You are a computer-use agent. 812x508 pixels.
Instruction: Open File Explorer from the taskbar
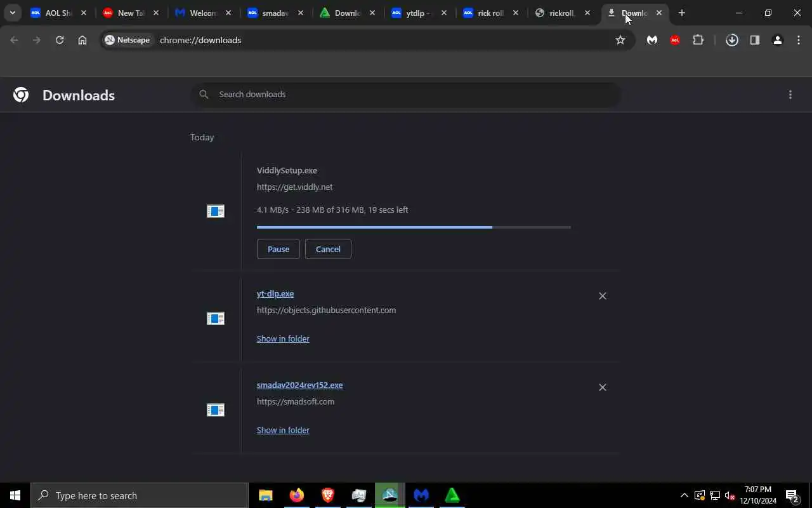(266, 495)
